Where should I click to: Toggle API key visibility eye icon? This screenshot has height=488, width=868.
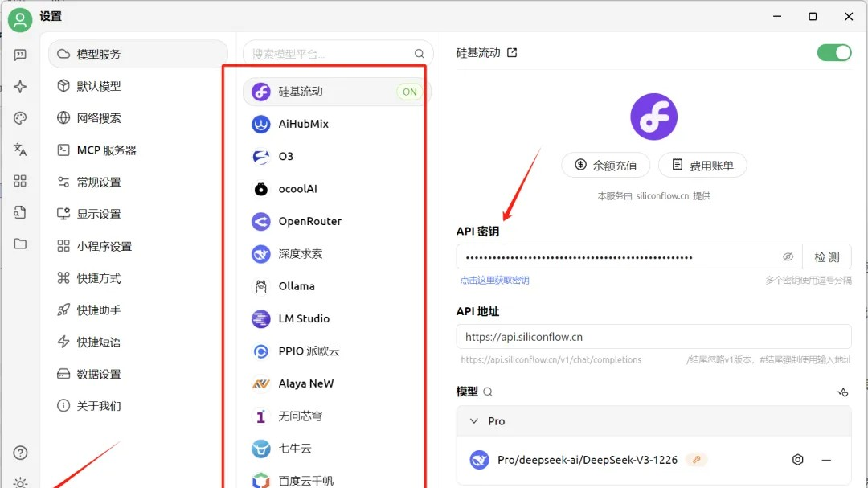coord(788,257)
